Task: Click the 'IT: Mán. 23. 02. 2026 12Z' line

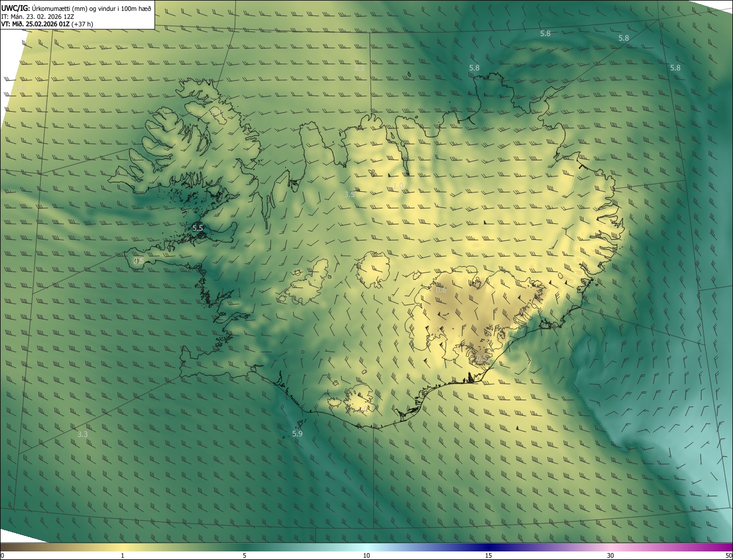Action: point(38,16)
